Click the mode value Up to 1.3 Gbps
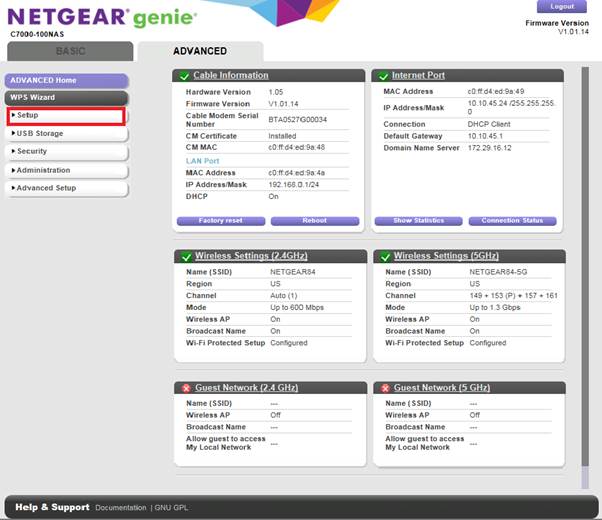Image resolution: width=602 pixels, height=520 pixels. pos(495,308)
